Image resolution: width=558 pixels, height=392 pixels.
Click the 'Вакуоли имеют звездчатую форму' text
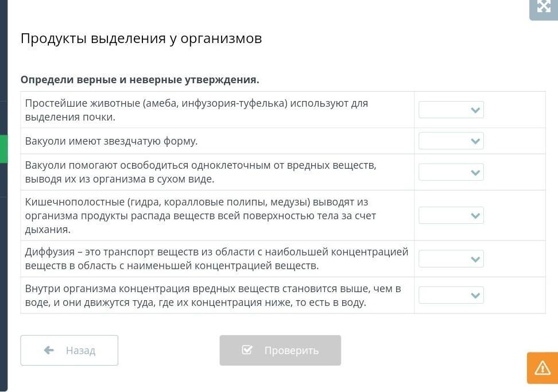[111, 141]
